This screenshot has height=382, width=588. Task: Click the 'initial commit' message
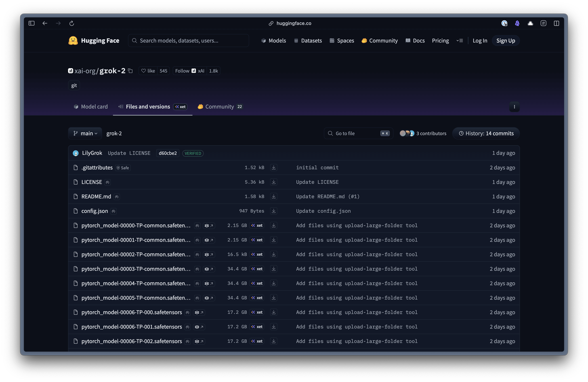317,167
